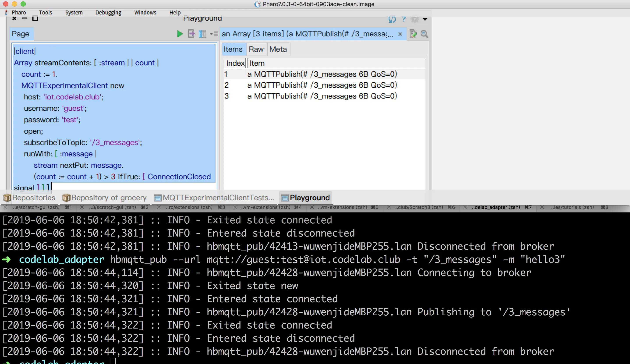
Task: Click the Index column header
Action: [235, 63]
